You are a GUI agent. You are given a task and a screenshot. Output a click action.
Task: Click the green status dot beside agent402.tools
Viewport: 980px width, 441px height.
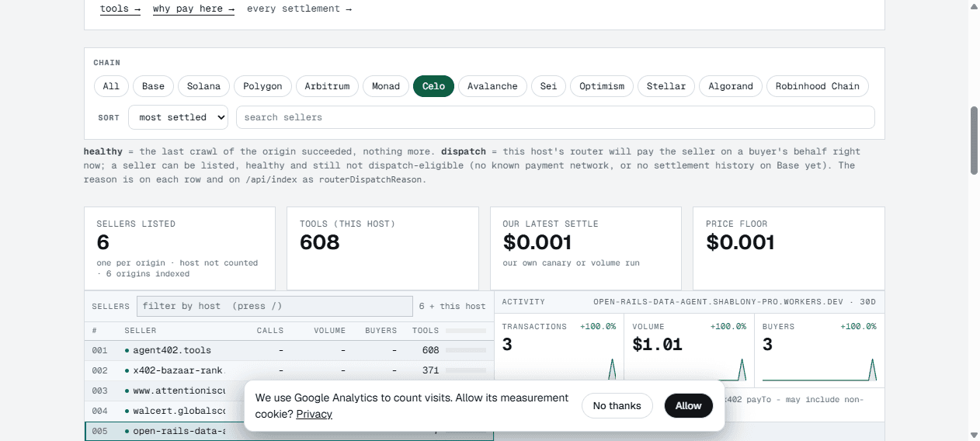(127, 350)
